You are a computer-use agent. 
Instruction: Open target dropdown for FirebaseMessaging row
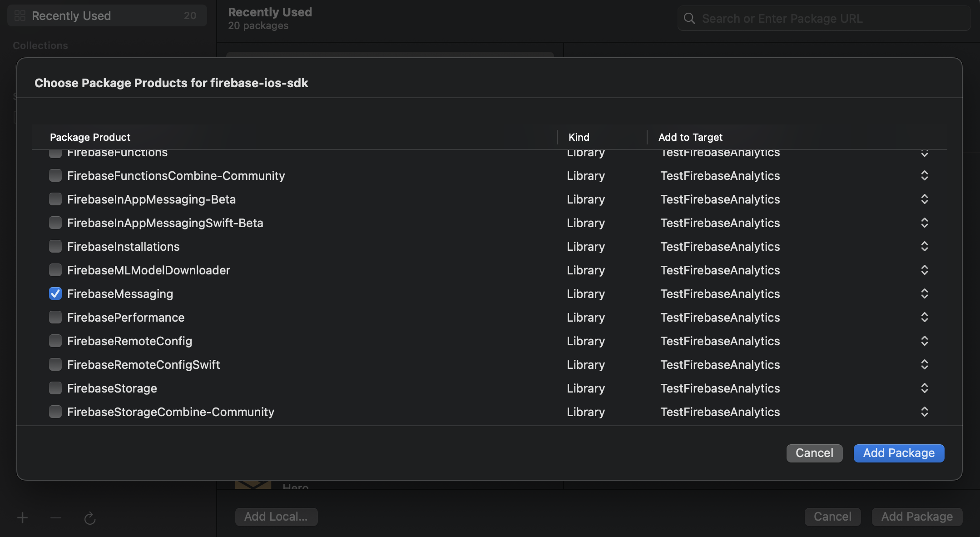click(x=924, y=294)
